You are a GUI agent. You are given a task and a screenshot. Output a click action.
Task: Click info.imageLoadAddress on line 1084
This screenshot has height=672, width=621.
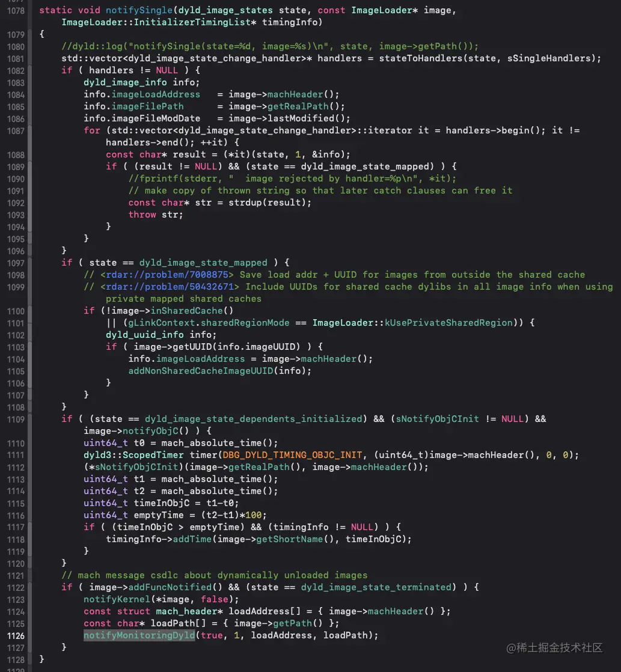(x=142, y=94)
